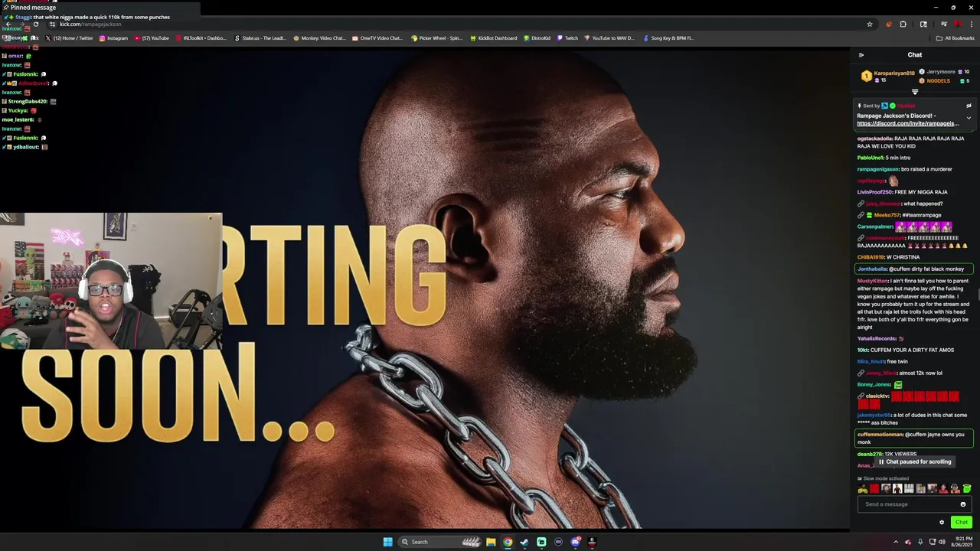Click username LivinProof250 in chat
Image resolution: width=980 pixels, height=551 pixels.
click(x=874, y=192)
